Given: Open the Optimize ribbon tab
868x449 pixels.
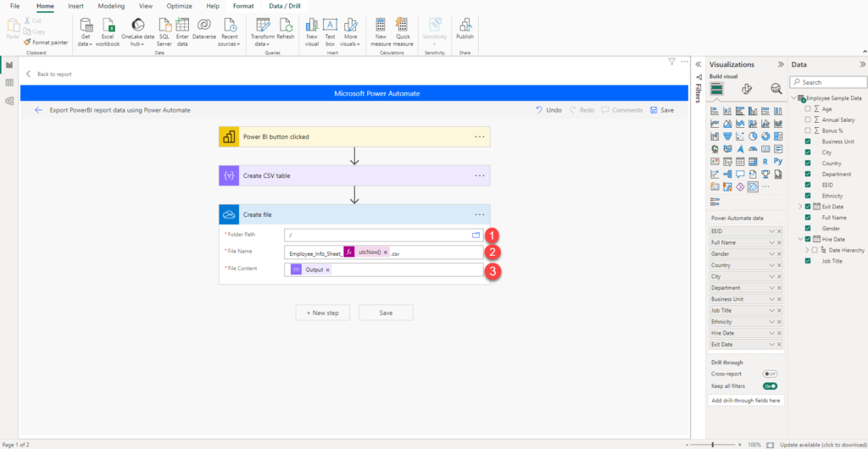Looking at the screenshot, I should click(x=179, y=6).
